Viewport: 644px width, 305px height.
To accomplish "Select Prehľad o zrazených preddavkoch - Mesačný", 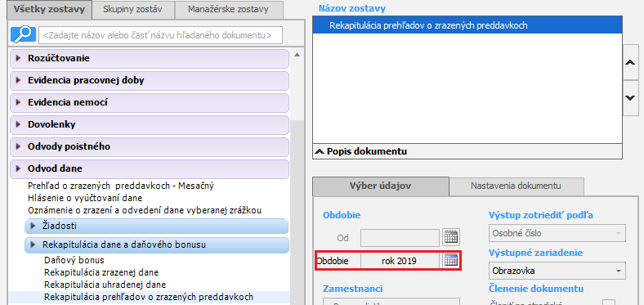I will click(121, 186).
